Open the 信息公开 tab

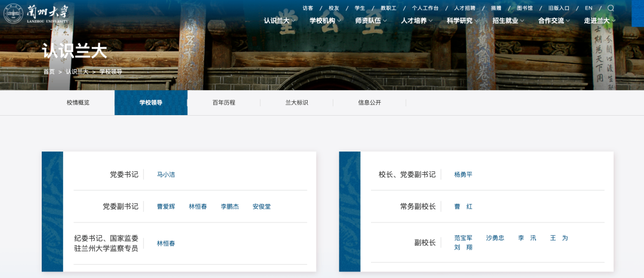pyautogui.click(x=369, y=103)
